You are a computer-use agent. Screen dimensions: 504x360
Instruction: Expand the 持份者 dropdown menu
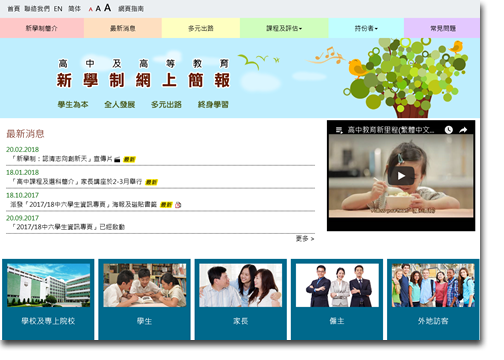click(366, 28)
